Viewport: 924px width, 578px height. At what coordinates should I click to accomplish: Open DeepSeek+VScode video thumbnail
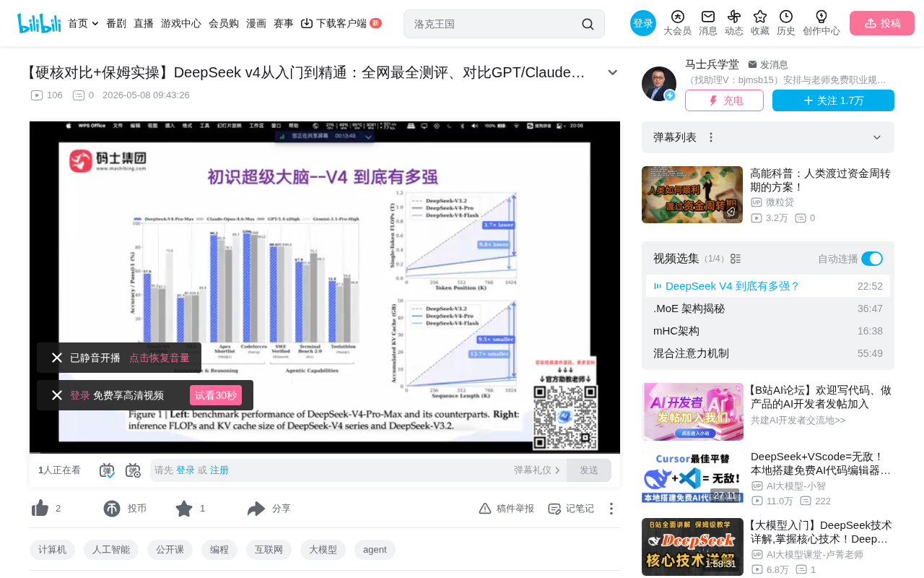(692, 477)
